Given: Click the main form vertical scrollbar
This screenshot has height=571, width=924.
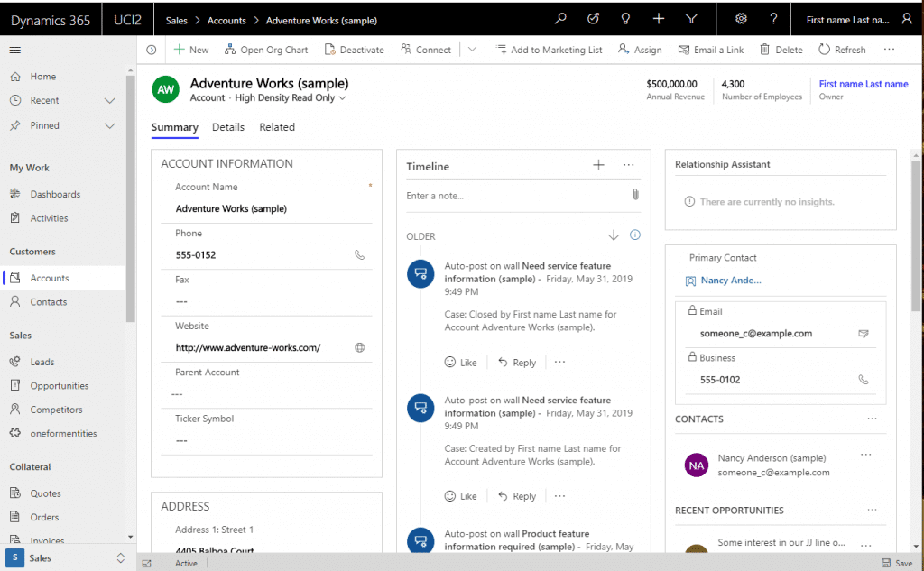Looking at the screenshot, I should pyautogui.click(x=917, y=235).
